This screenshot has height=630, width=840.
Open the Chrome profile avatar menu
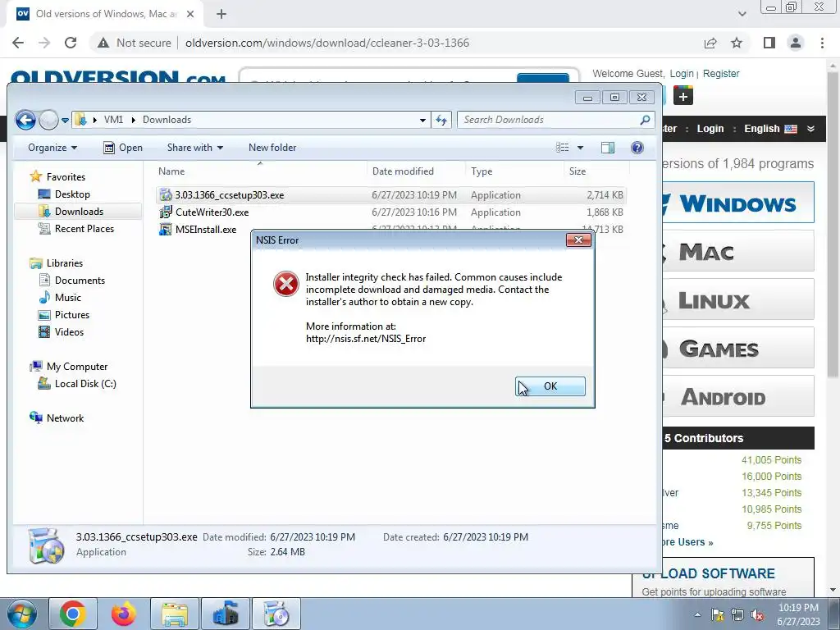click(796, 43)
